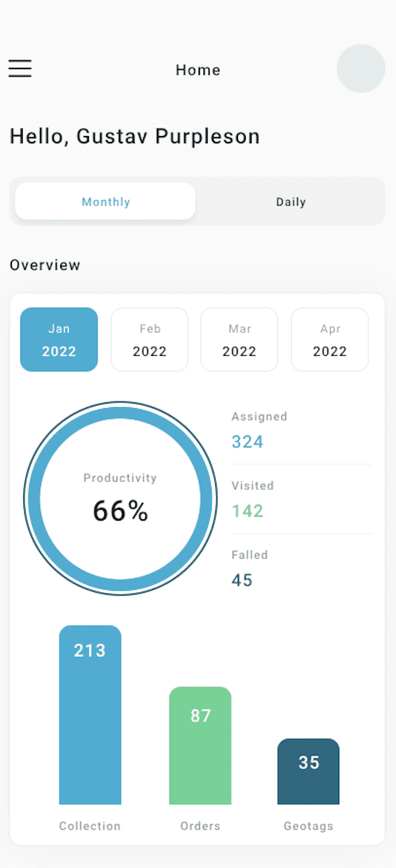
Task: Click the Productivity 66% progress ring
Action: [x=120, y=498]
